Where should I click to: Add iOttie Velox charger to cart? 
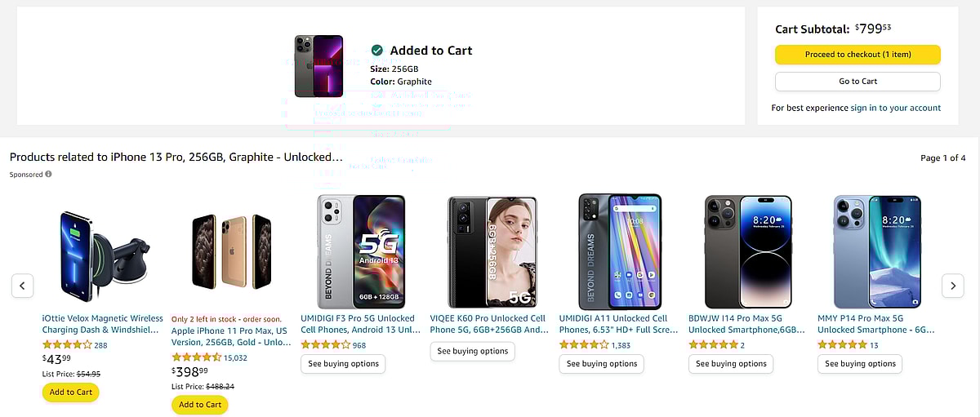click(x=71, y=392)
